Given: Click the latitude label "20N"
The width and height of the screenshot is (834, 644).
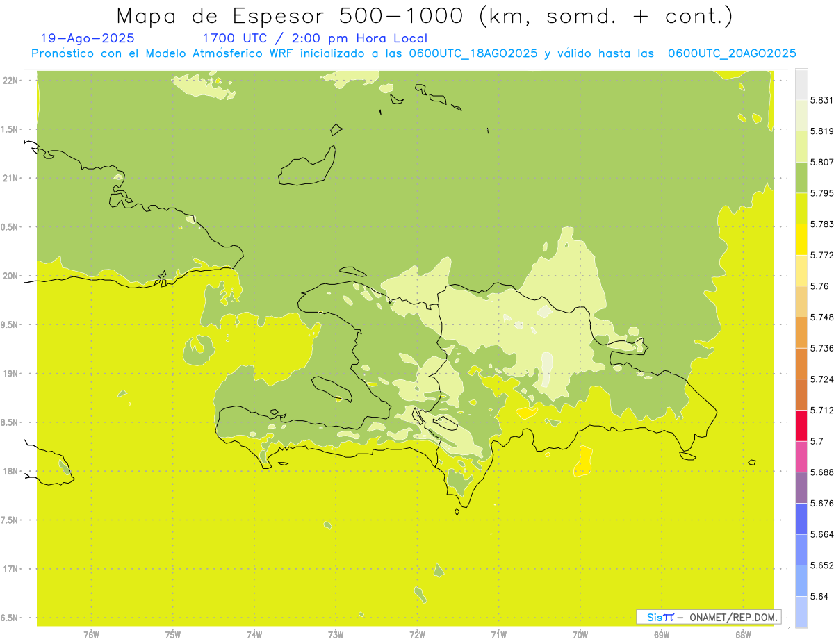Looking at the screenshot, I should pos(10,276).
